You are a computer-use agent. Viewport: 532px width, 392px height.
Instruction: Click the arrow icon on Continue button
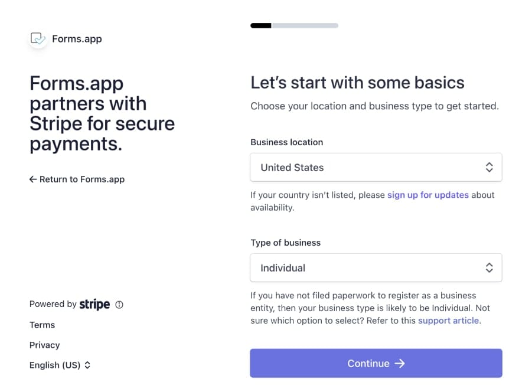[x=400, y=364]
